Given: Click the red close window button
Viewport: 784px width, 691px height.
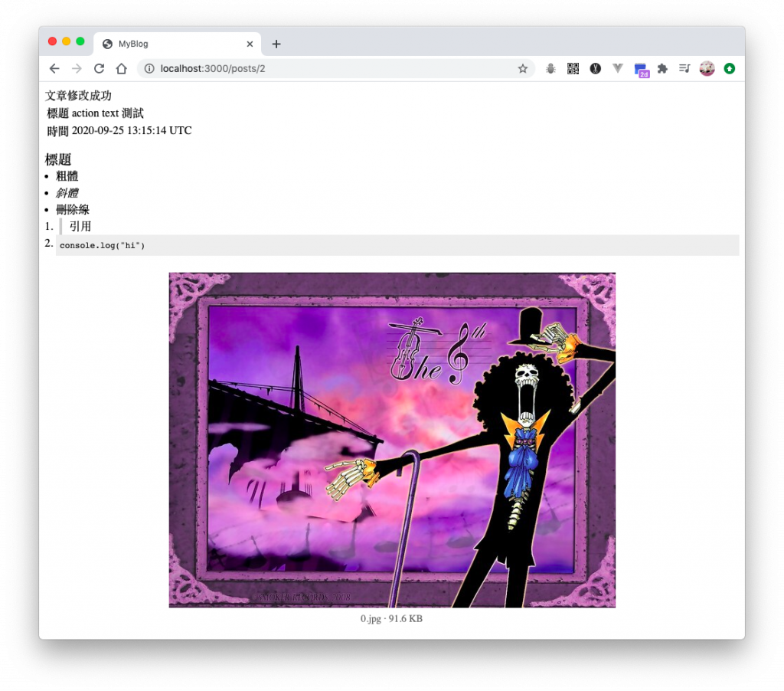Looking at the screenshot, I should pos(53,41).
